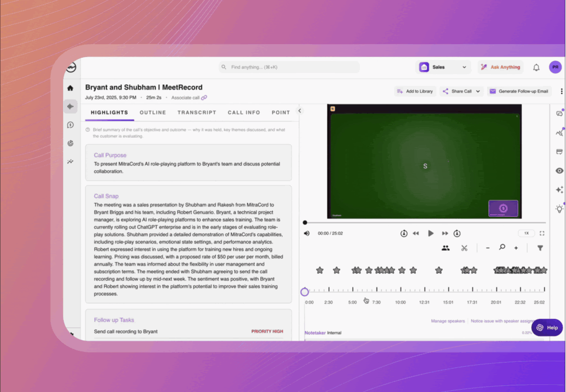Switch to the Call Info tab
The image size is (566, 392).
click(244, 112)
